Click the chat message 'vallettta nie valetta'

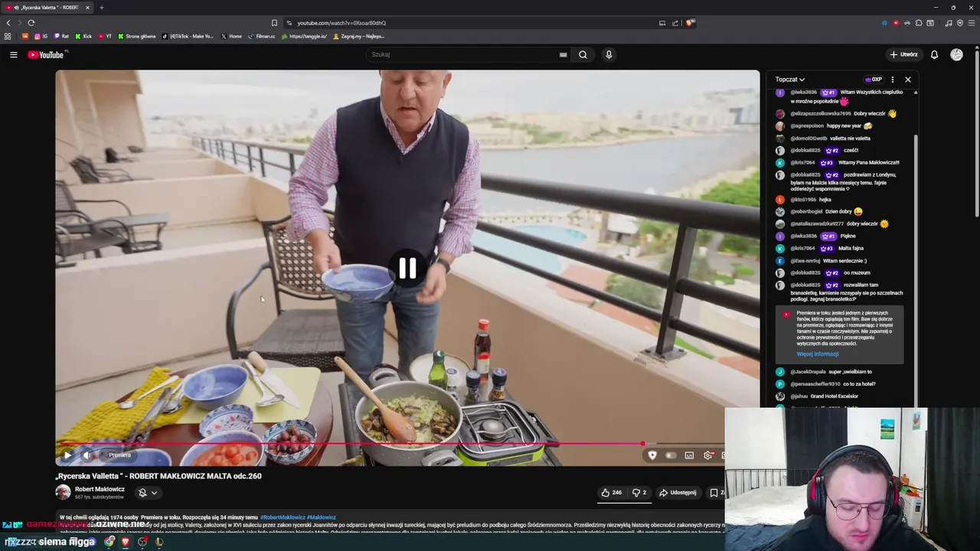[848, 139]
